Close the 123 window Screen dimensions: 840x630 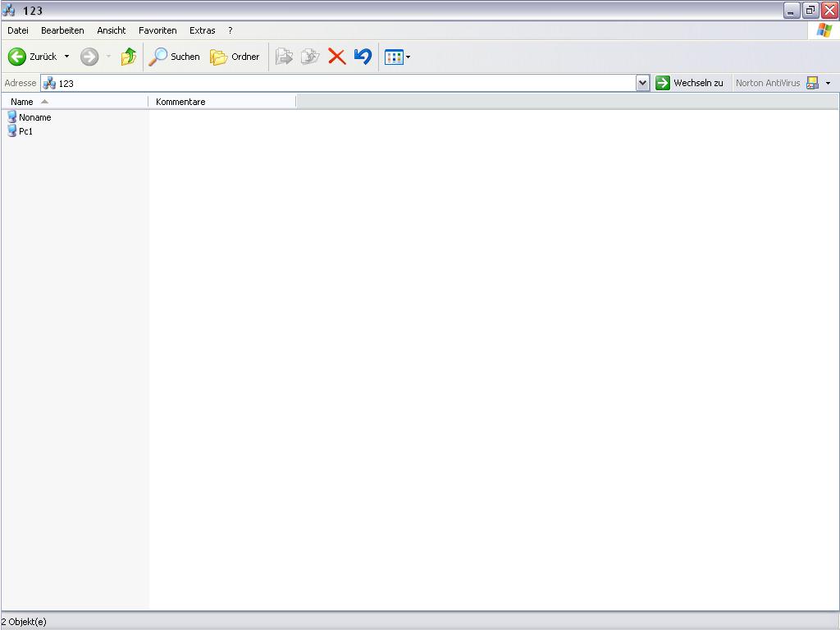click(x=830, y=10)
